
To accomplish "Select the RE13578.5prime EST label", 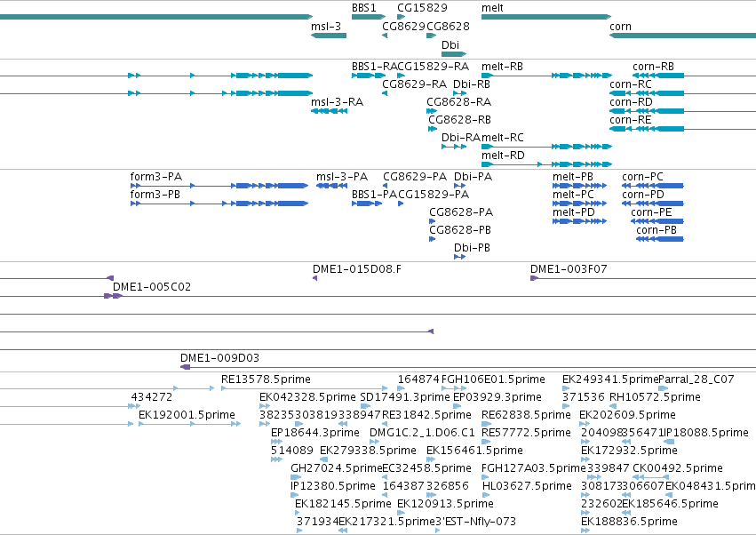I will coord(266,379).
